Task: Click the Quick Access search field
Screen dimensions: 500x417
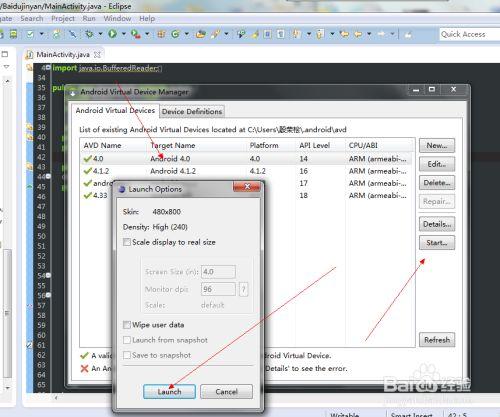Action: click(469, 34)
